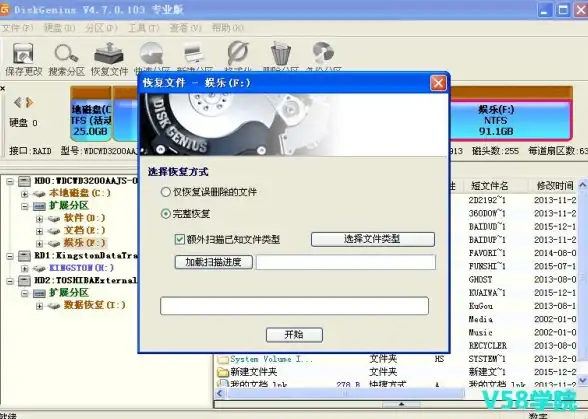Open the 分区(P) menu

(101, 28)
